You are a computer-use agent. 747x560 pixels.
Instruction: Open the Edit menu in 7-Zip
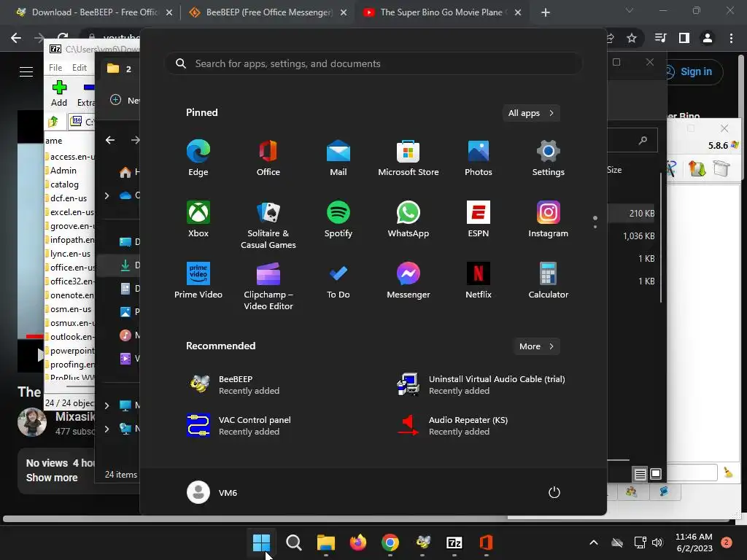[79, 68]
